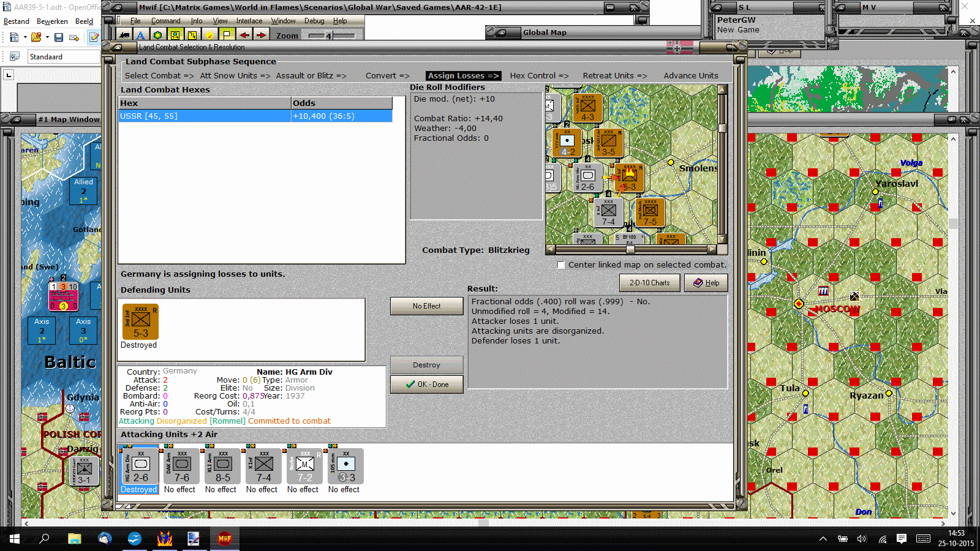Screen dimensions: 980x551
Task: Confirm with the OK - Done button
Action: 426,384
